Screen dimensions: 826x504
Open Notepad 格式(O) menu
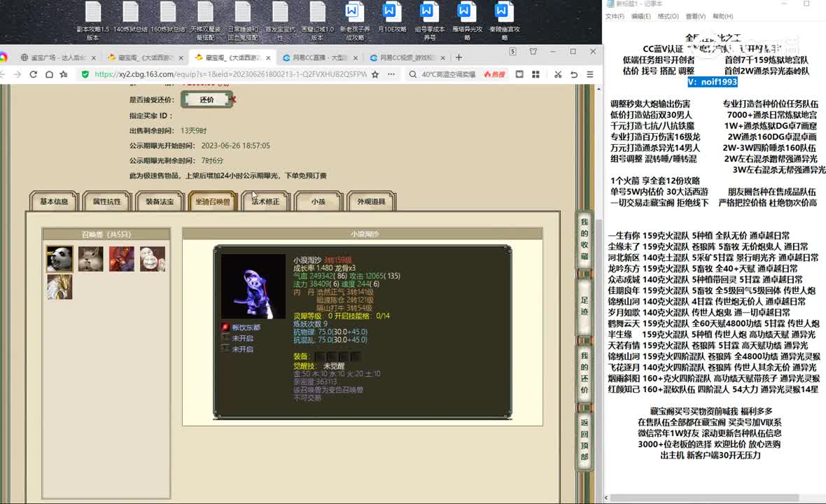668,16
